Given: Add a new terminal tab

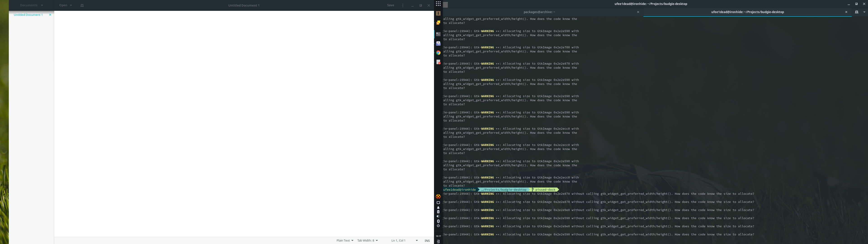Looking at the screenshot, I should pos(856,12).
